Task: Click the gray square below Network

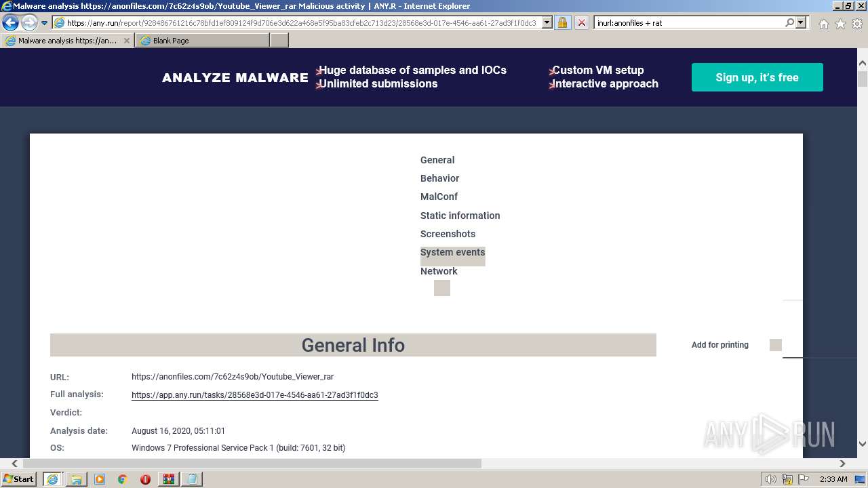Action: tap(442, 288)
